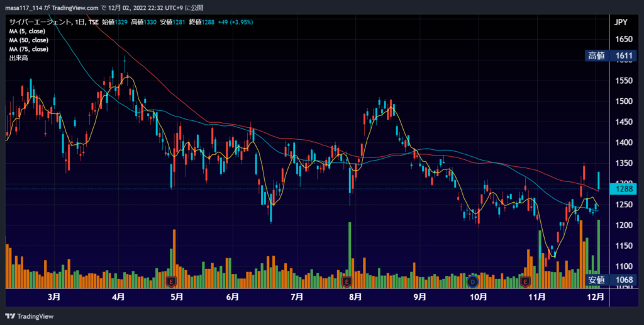The image size is (644, 325).
Task: Click the JPY currency label
Action: [x=621, y=23]
